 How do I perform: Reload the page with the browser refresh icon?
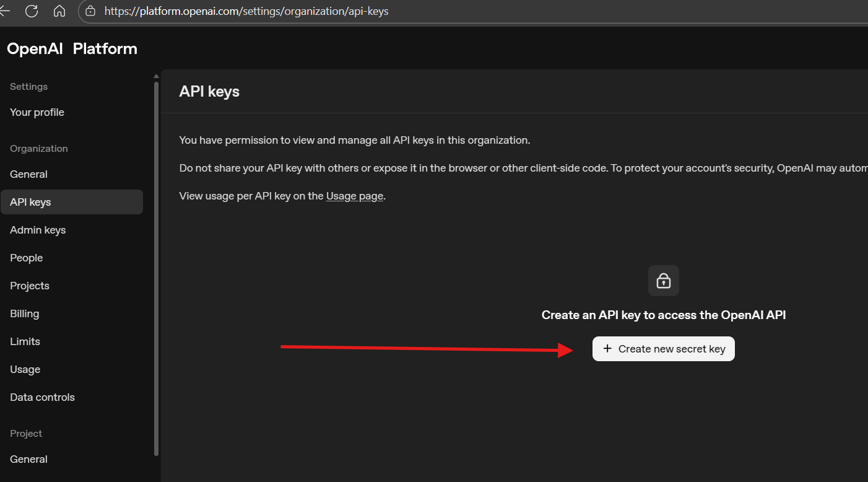click(32, 11)
